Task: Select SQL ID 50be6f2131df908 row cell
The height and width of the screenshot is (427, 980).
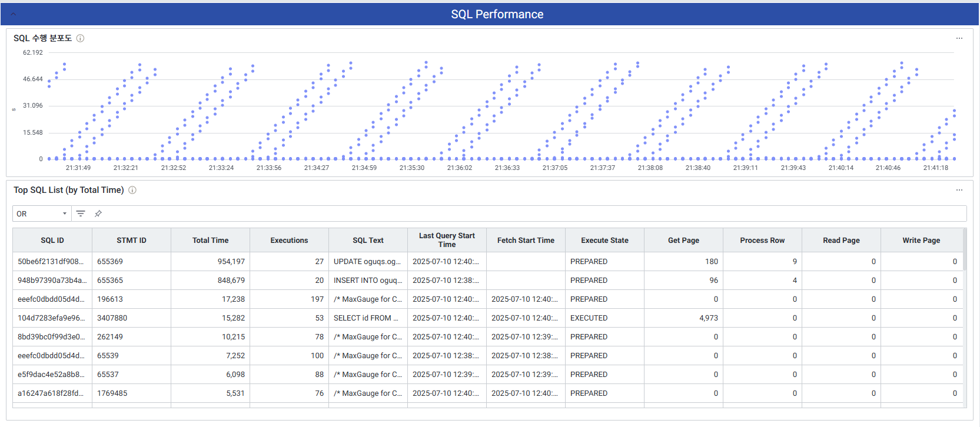Action: point(51,262)
